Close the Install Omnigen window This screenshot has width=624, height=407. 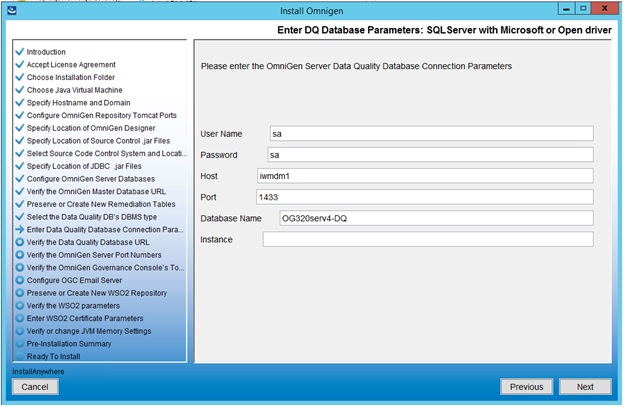[x=604, y=8]
